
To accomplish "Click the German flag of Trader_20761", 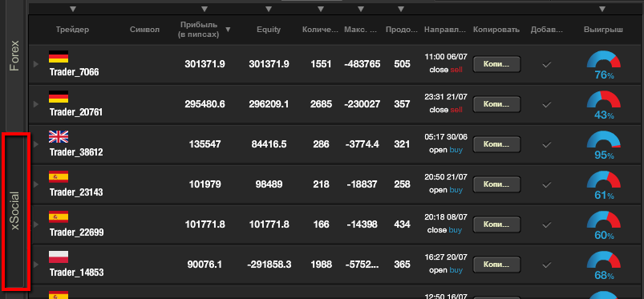I will point(59,96).
